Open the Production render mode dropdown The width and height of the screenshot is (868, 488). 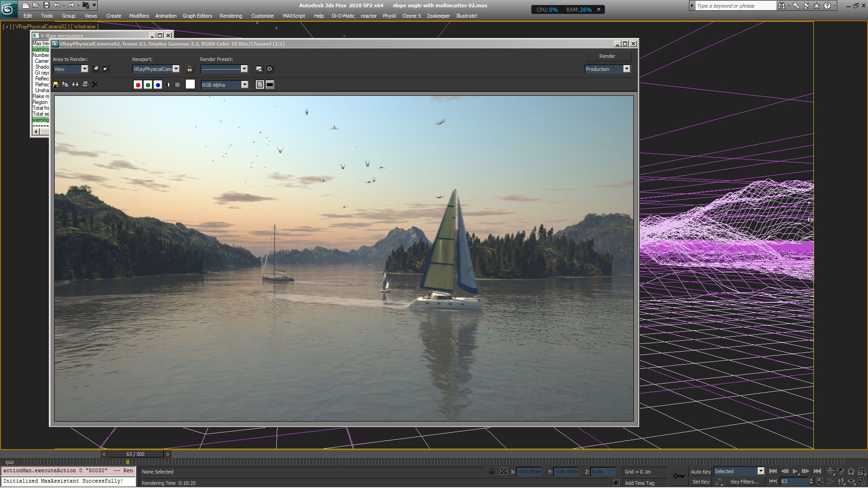626,69
